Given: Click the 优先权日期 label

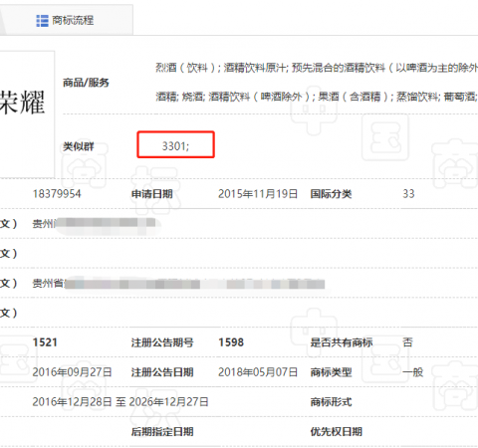Looking at the screenshot, I should [x=336, y=432].
